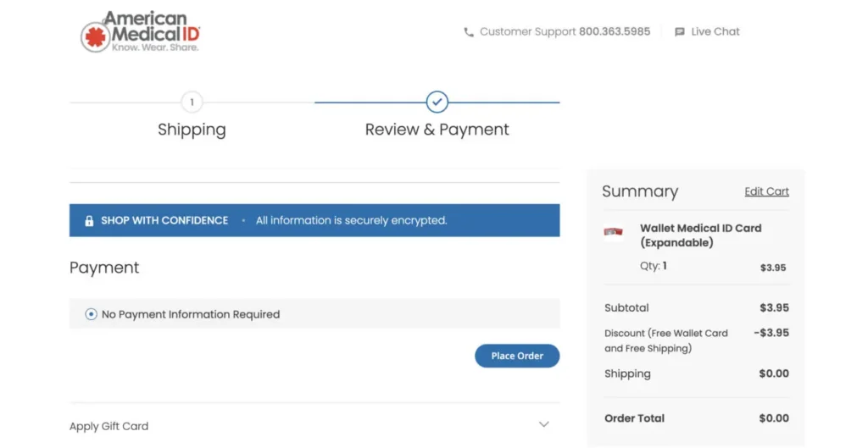Click the phone icon beside Customer Support
The width and height of the screenshot is (868, 448).
469,32
